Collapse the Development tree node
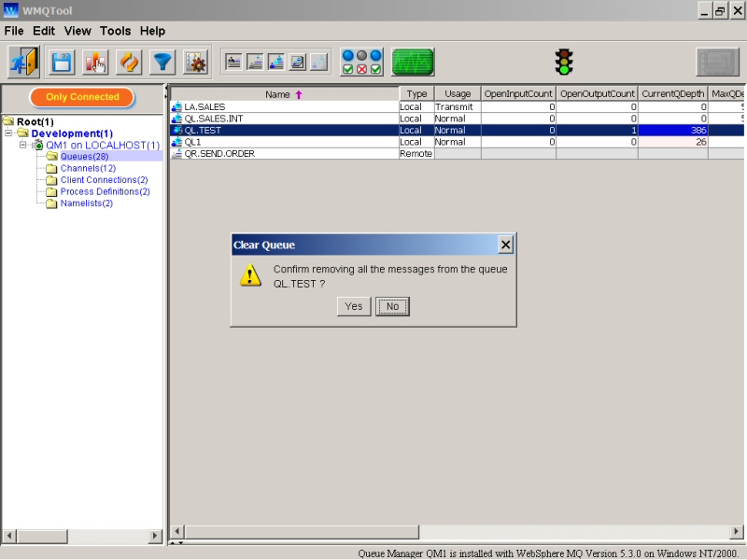The width and height of the screenshot is (747, 560). (x=8, y=133)
